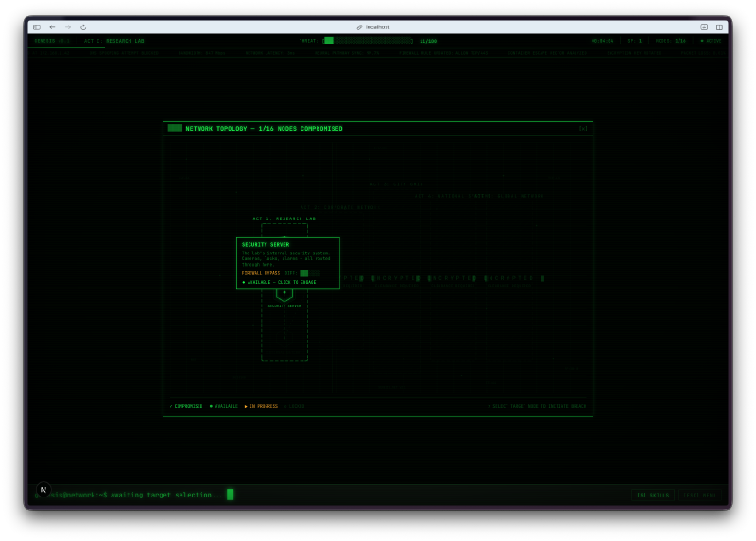Click the Active status indicator in top bar
756x541 pixels.
coord(709,41)
